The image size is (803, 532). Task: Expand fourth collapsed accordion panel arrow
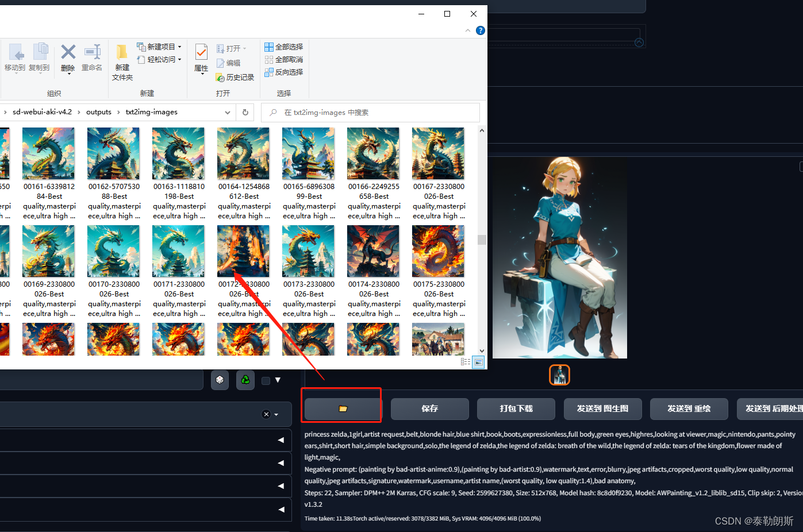(x=281, y=509)
